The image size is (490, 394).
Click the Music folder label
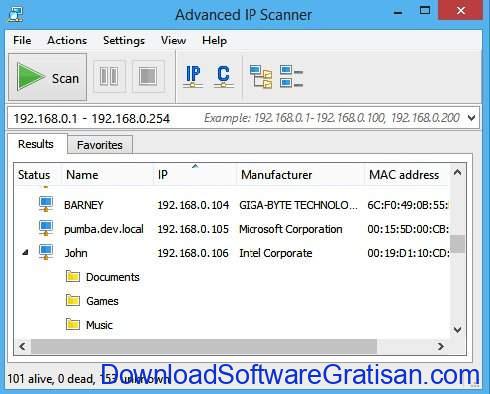(99, 325)
